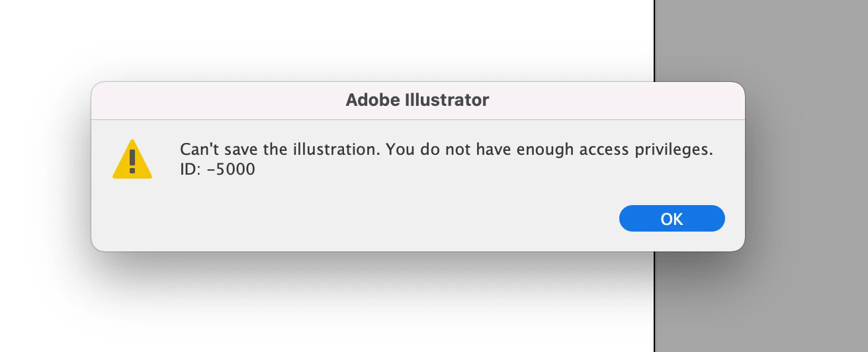Click the "ID: -5000" error code text
The width and height of the screenshot is (868, 352).
(x=218, y=169)
